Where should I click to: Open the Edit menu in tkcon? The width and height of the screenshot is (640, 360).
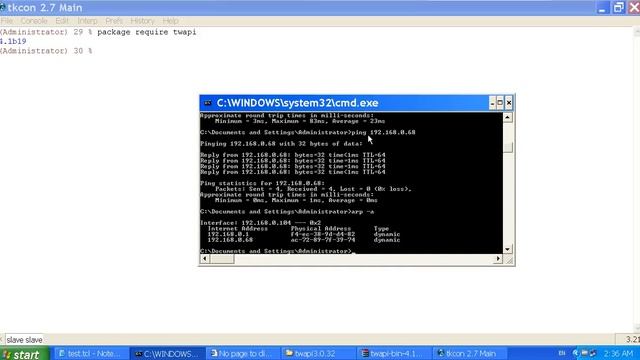[62, 21]
